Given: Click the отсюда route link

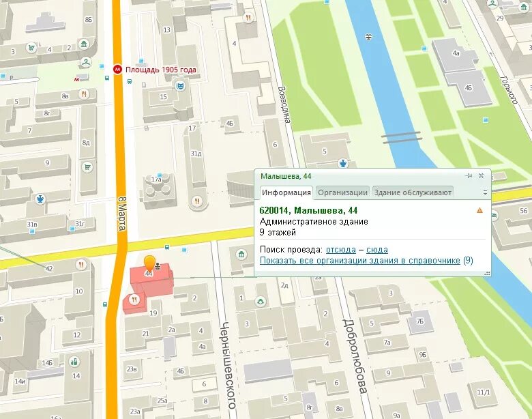Looking at the screenshot, I should pyautogui.click(x=340, y=250).
